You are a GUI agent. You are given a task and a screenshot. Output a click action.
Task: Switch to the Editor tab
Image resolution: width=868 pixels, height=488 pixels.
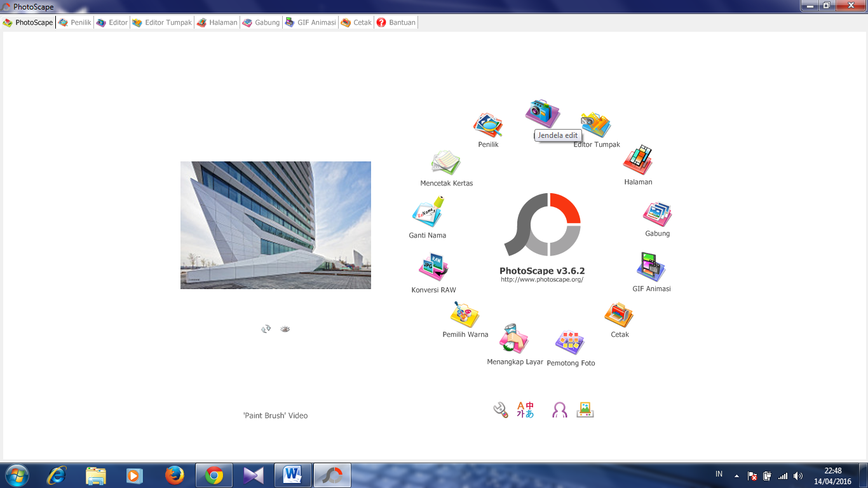(112, 22)
